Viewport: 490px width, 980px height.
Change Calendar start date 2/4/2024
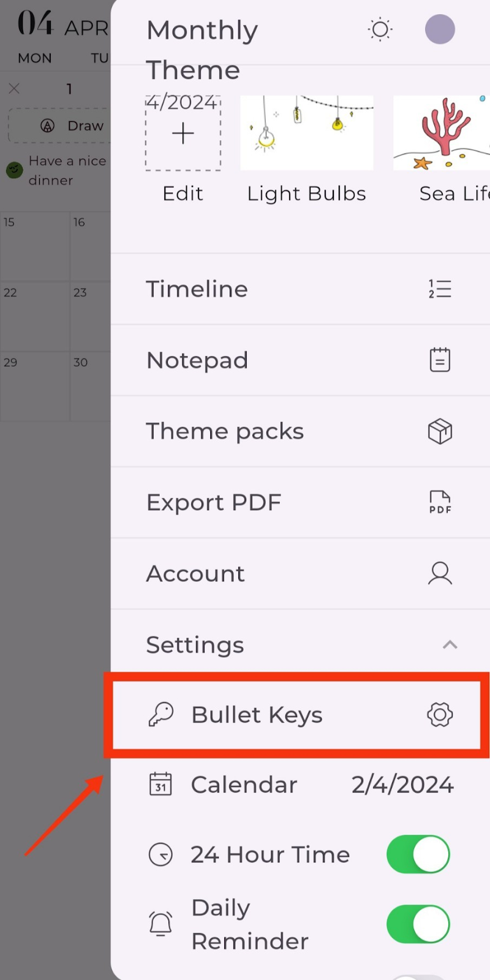coord(402,785)
